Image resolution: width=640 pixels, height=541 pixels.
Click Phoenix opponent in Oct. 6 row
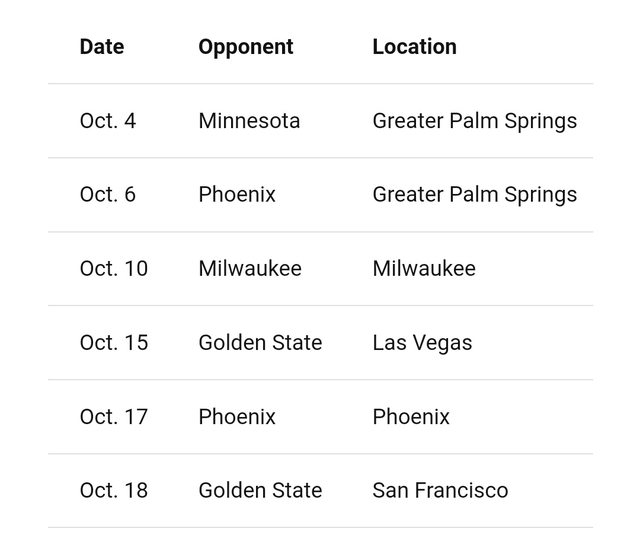[237, 195]
